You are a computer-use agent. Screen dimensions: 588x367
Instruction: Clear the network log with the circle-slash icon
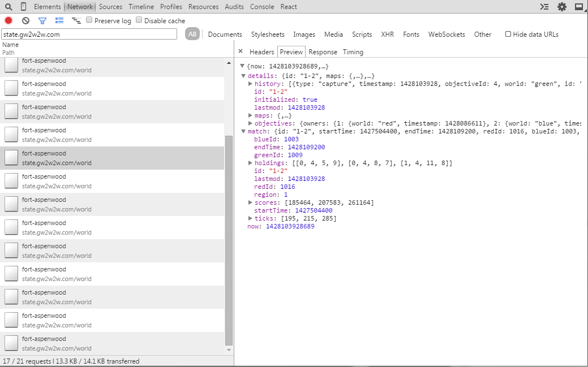[x=25, y=20]
